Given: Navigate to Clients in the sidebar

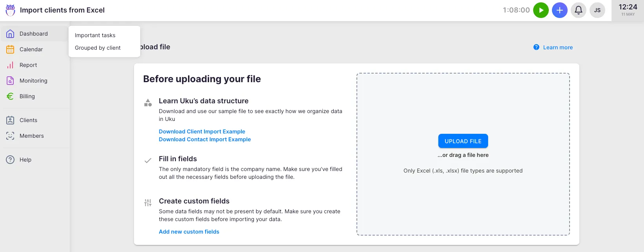Looking at the screenshot, I should click(x=28, y=120).
